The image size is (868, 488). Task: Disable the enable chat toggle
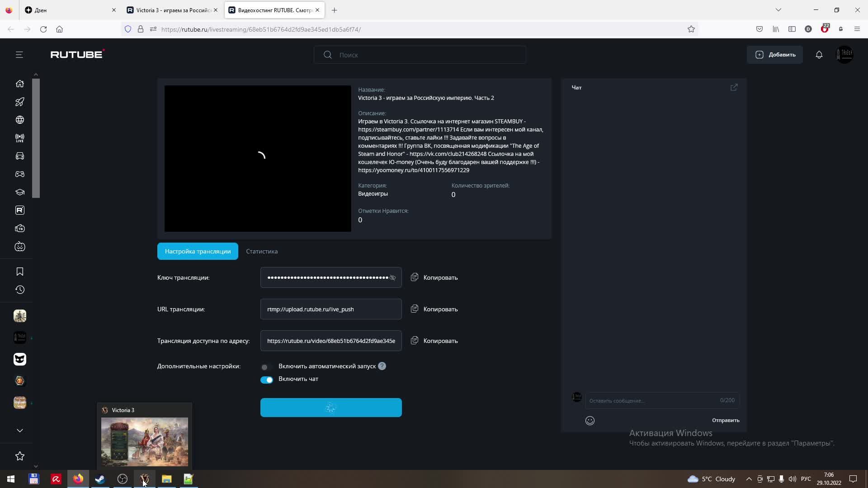[266, 380]
